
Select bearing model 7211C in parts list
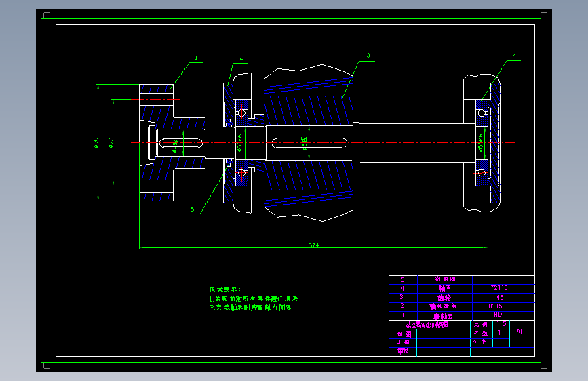[499, 288]
